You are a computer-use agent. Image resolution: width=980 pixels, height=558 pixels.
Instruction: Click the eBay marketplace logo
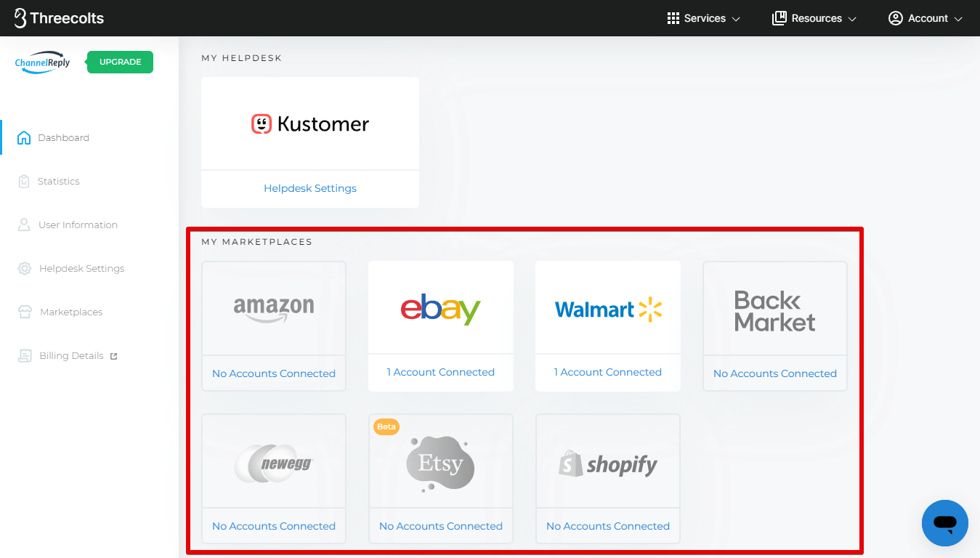pos(441,309)
